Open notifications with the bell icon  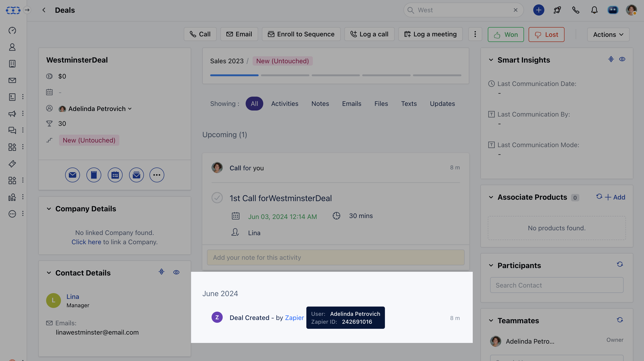point(594,10)
